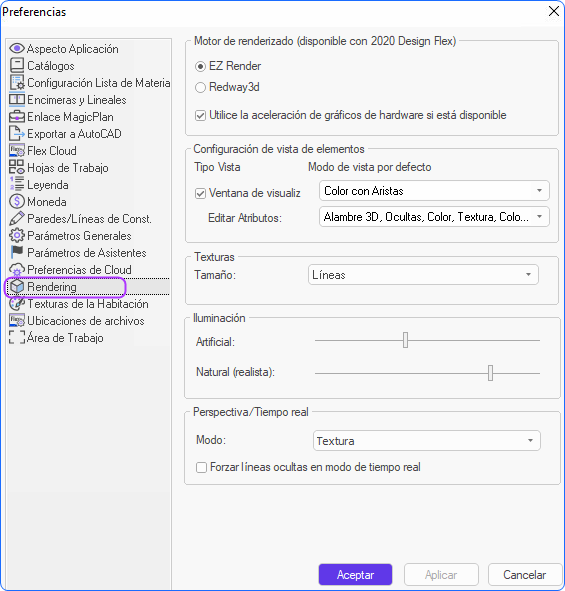Click the numbered list icon for Leyenda

pos(17,184)
